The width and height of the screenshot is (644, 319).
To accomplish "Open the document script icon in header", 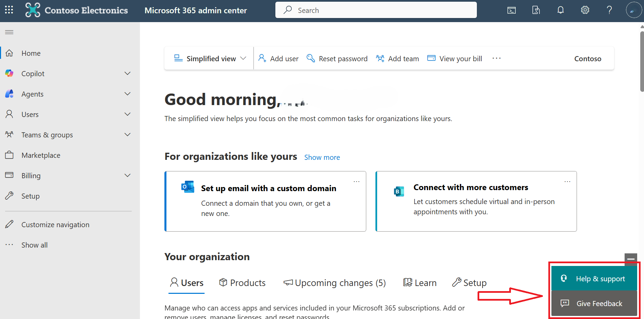I will pos(536,10).
